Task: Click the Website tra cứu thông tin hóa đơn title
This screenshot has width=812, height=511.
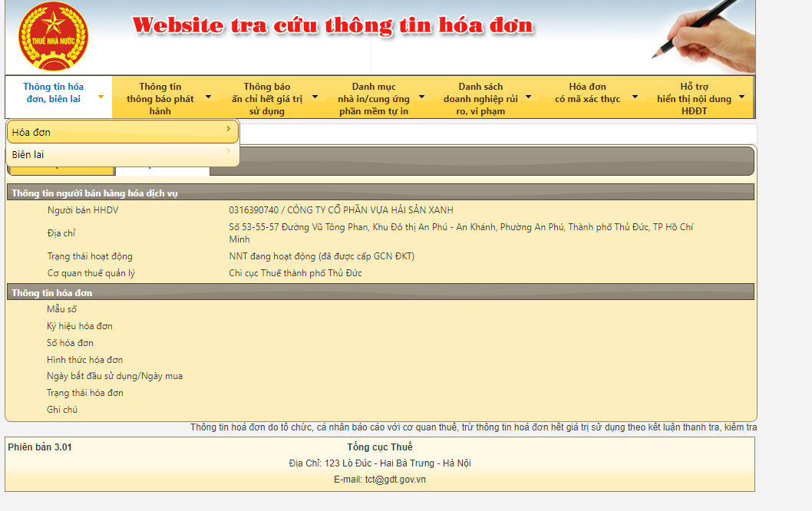Action: click(332, 25)
